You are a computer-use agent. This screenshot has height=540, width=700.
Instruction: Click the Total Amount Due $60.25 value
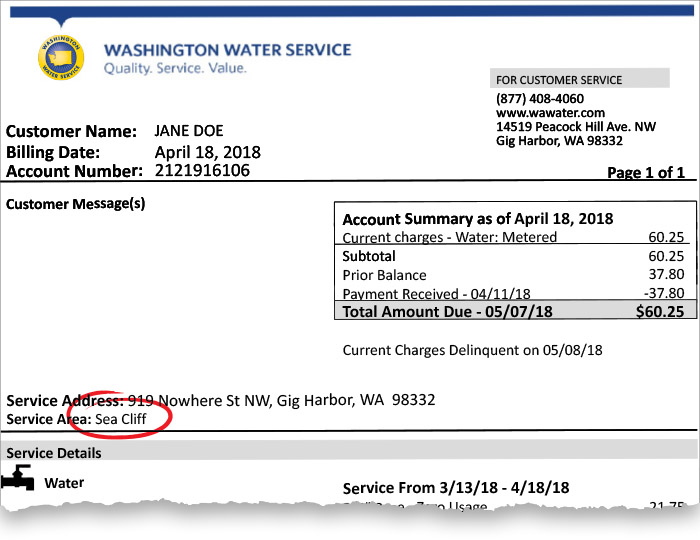(660, 311)
